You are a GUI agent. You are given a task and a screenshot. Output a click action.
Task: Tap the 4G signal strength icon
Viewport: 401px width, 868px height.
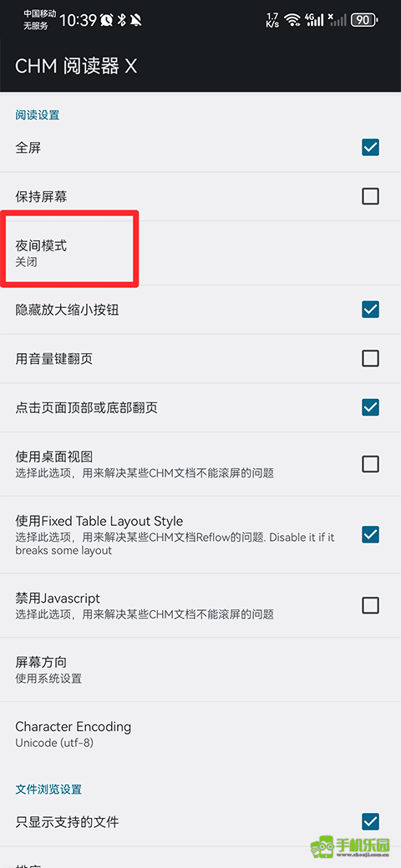[314, 21]
